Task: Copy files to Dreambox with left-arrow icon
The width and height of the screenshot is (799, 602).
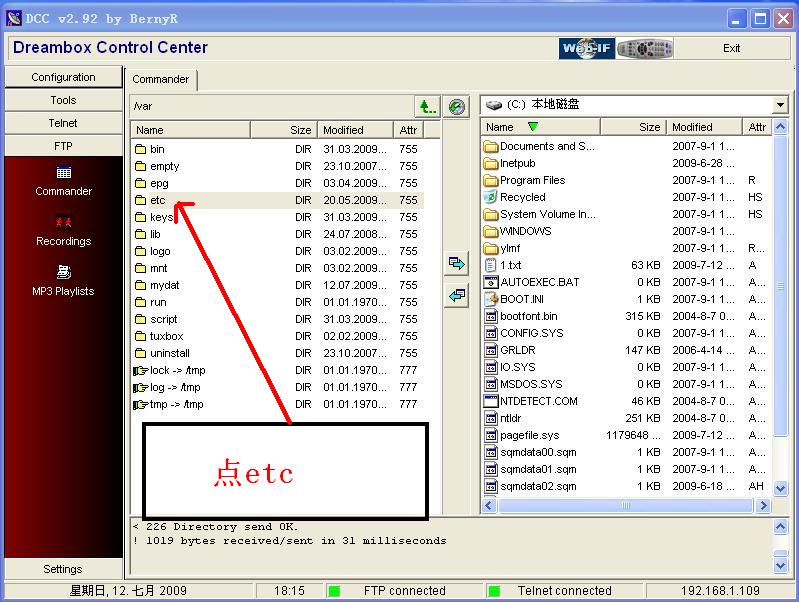Action: (457, 295)
